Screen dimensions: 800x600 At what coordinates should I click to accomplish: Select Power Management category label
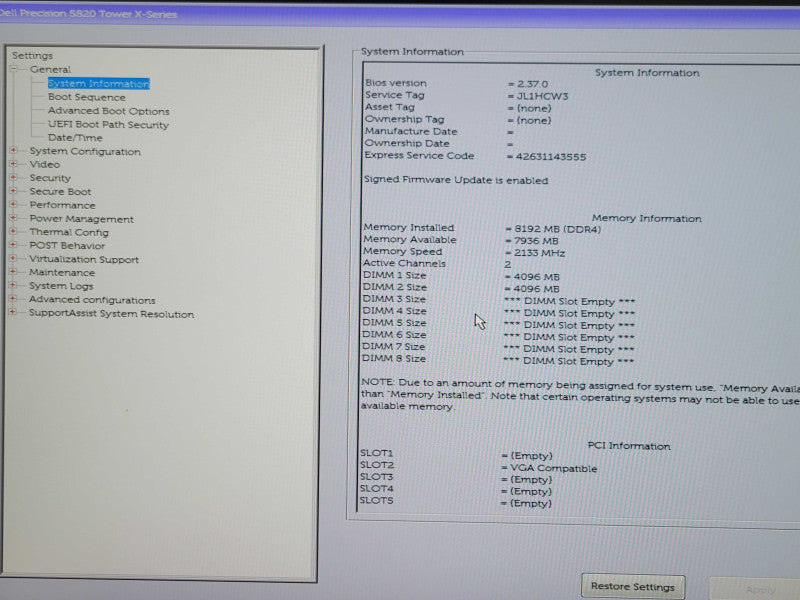pyautogui.click(x=81, y=219)
